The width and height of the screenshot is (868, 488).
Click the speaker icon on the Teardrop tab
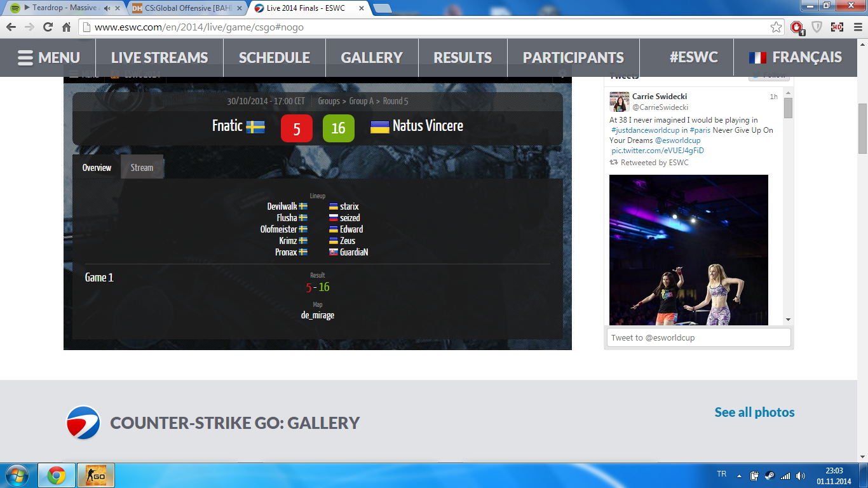click(x=107, y=8)
